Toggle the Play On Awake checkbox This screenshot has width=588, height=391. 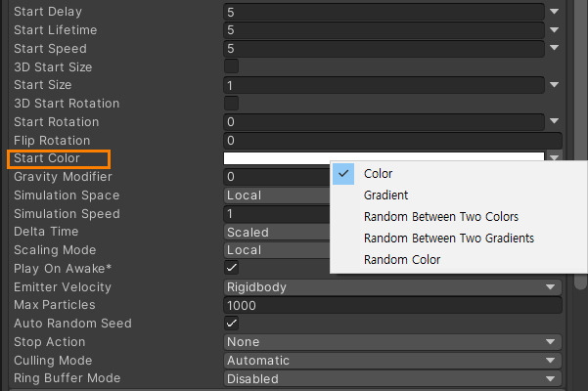tap(231, 268)
